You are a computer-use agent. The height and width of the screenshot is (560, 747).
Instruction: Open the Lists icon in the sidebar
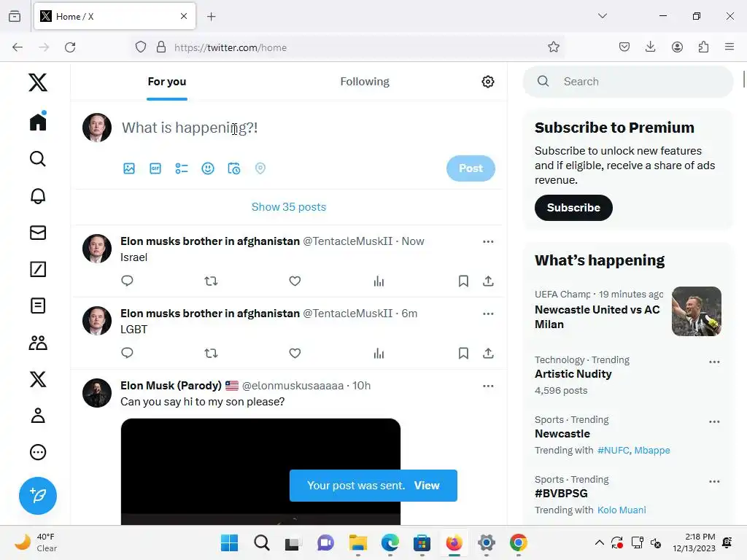pyautogui.click(x=38, y=306)
